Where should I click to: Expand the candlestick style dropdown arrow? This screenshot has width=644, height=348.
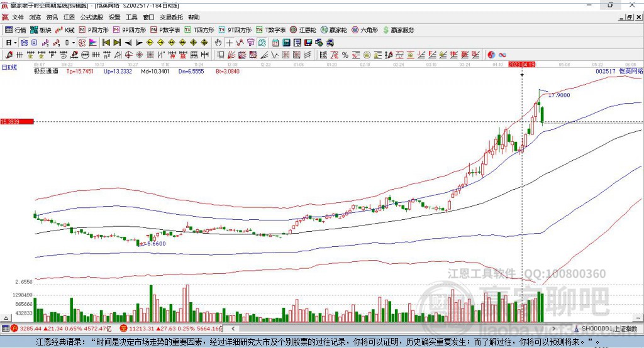pos(74,43)
